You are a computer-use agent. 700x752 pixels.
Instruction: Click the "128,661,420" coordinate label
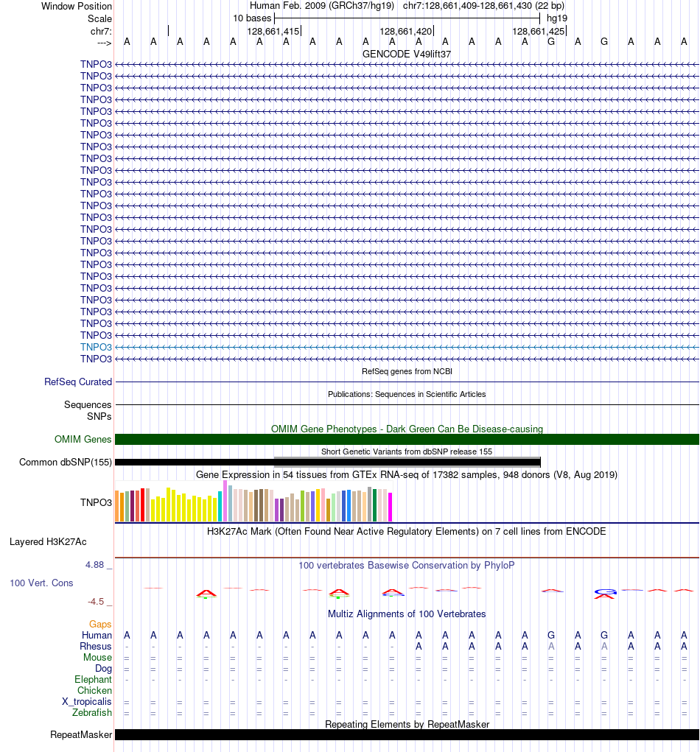coord(406,31)
